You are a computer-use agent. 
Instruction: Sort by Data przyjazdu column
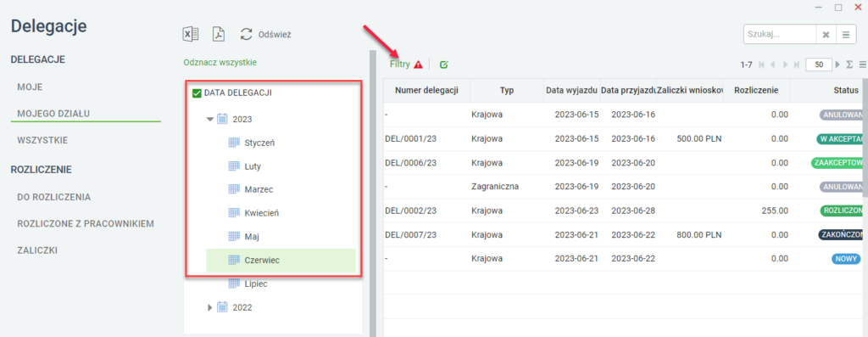[628, 90]
